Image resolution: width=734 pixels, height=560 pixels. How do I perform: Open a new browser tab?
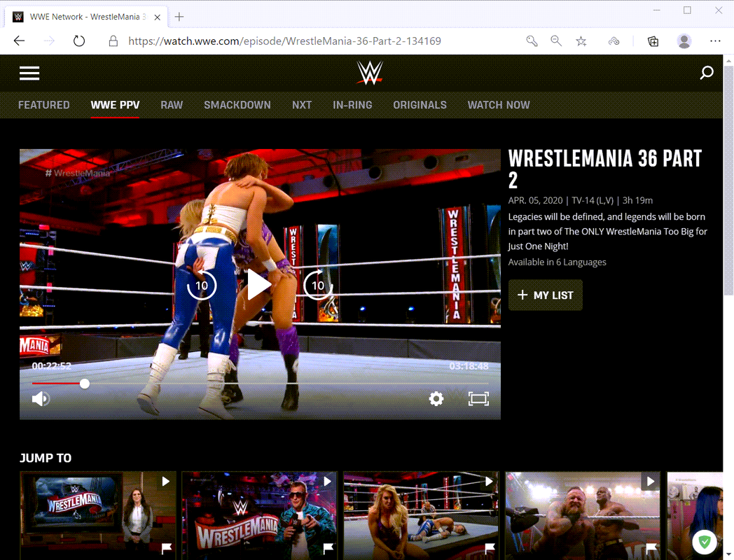[179, 17]
